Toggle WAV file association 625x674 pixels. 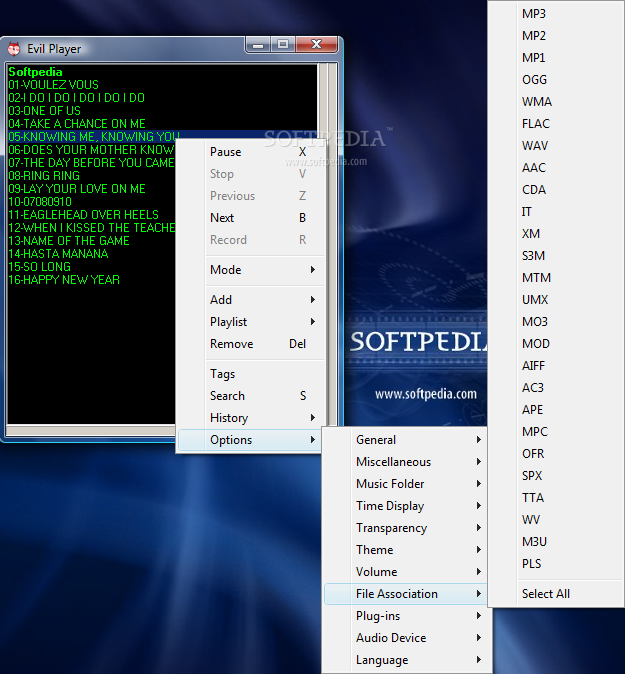pyautogui.click(x=556, y=146)
